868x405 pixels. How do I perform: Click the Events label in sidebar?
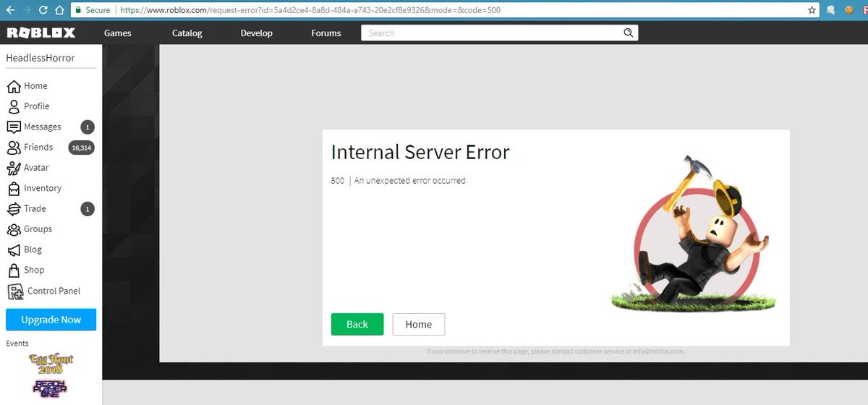tap(17, 344)
